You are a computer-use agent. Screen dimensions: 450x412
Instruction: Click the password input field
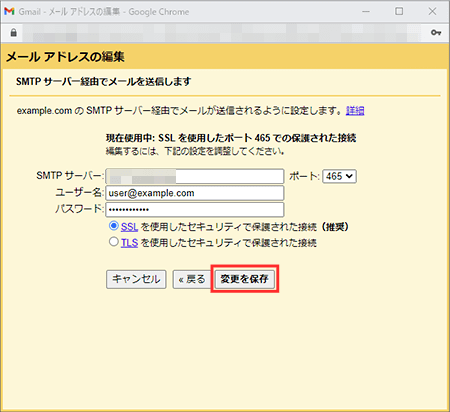tap(195, 210)
